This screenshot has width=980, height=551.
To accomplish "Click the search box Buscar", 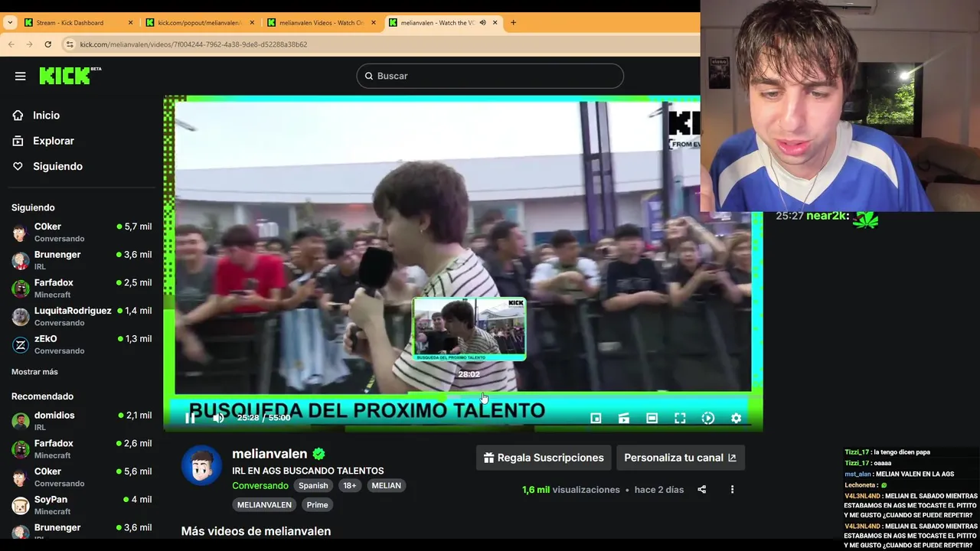I will pyautogui.click(x=490, y=76).
